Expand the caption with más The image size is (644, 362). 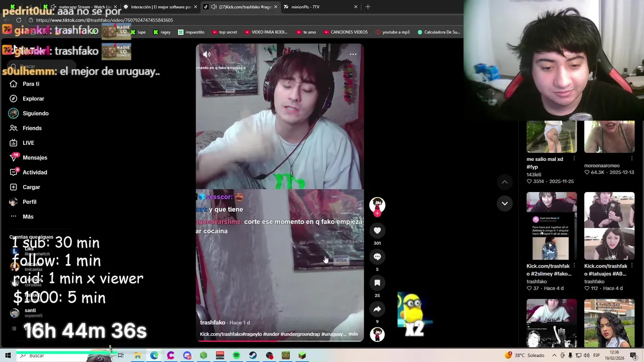[x=353, y=334]
